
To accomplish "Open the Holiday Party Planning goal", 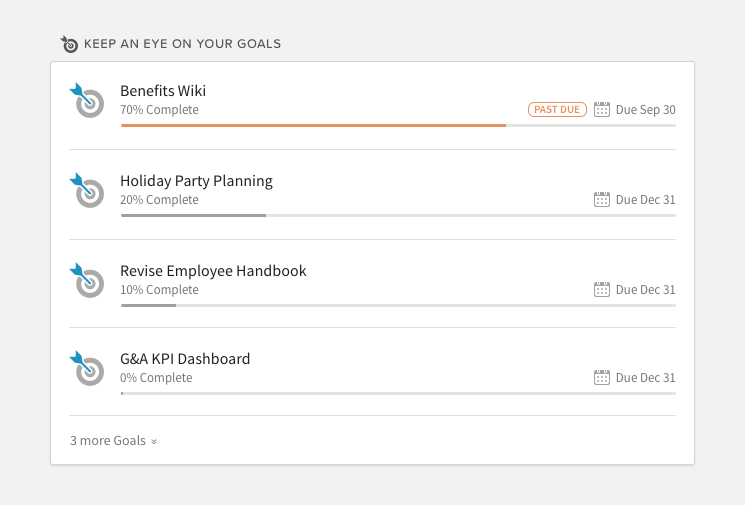I will pyautogui.click(x=196, y=181).
